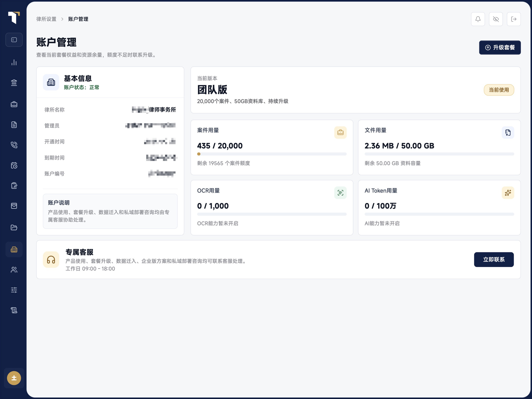Open the statistics bar chart page
This screenshot has width=532, height=399.
[x=14, y=62]
